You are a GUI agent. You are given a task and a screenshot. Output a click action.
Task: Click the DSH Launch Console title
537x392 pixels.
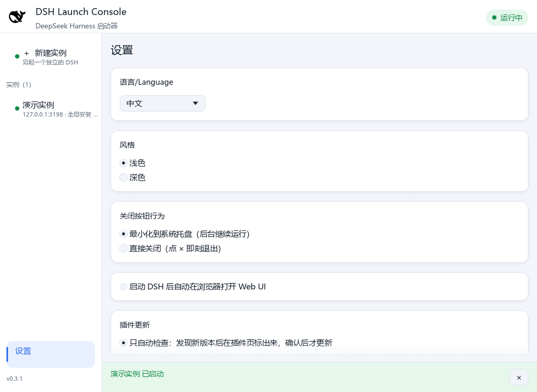tap(81, 12)
